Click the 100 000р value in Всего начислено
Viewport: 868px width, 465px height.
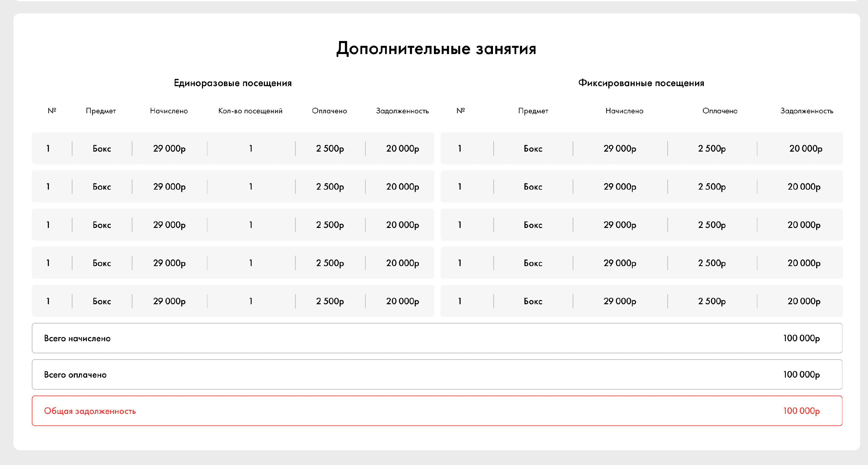click(x=801, y=338)
